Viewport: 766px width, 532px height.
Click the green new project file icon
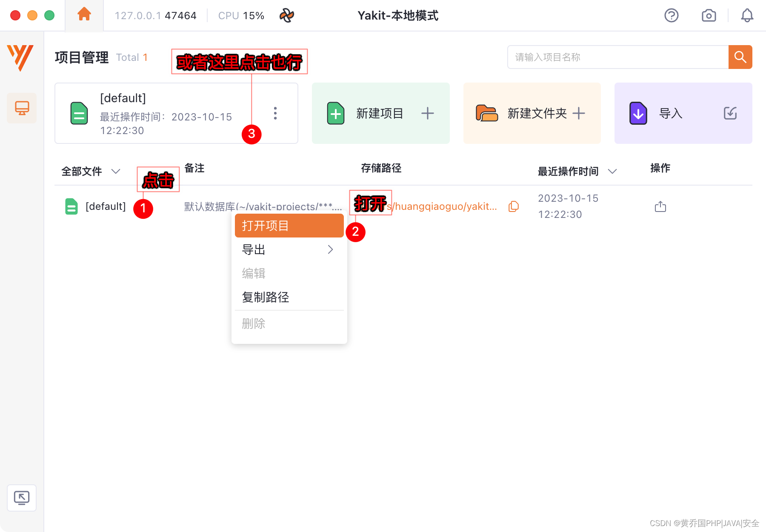click(336, 113)
